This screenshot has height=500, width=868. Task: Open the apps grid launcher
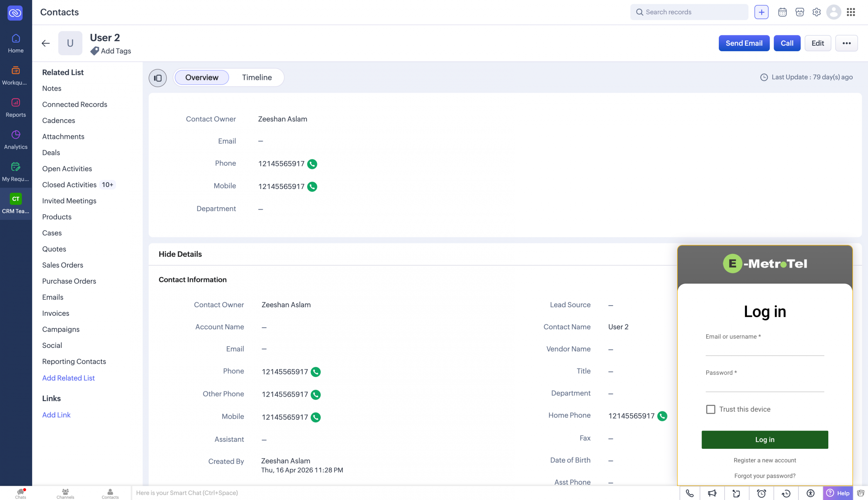pos(851,12)
